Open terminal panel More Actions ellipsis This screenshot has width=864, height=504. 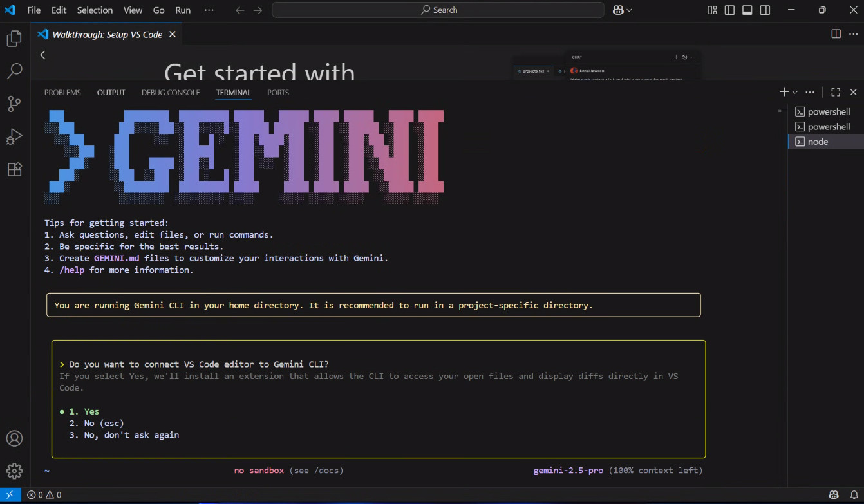[x=810, y=92]
